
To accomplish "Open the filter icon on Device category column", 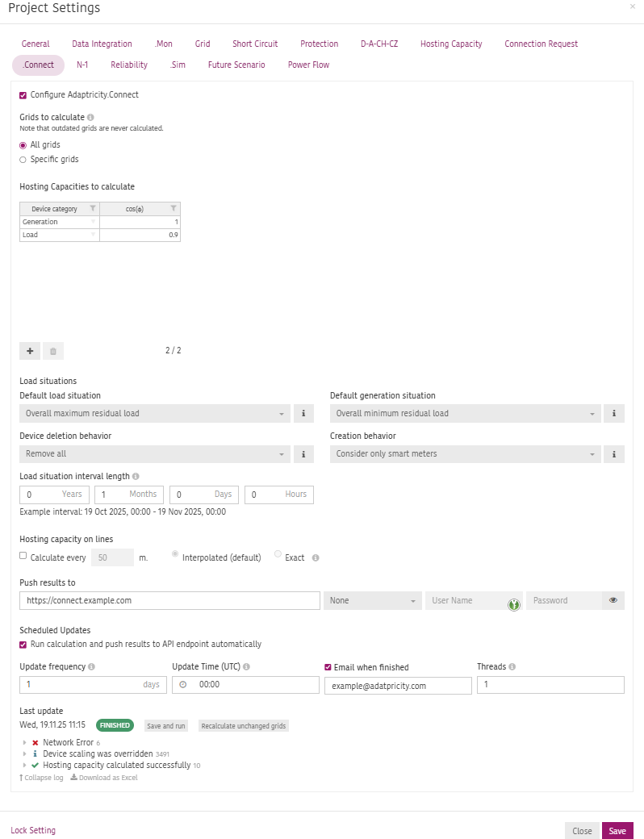I will pyautogui.click(x=93, y=208).
